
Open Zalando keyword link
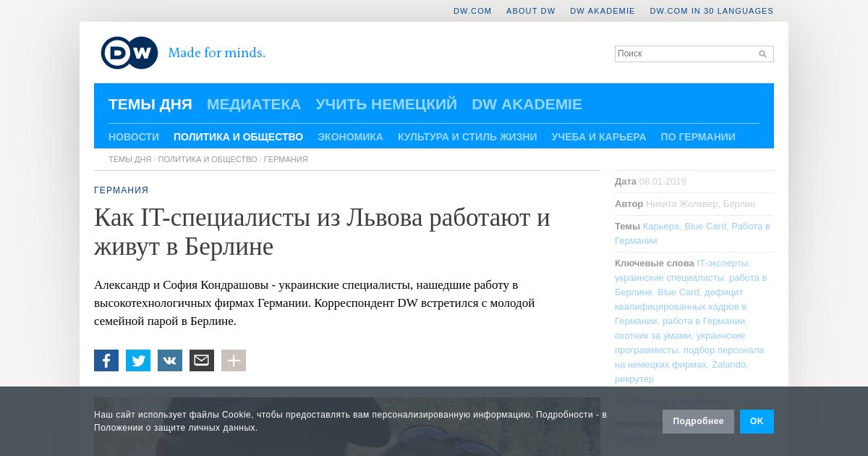[x=728, y=365]
